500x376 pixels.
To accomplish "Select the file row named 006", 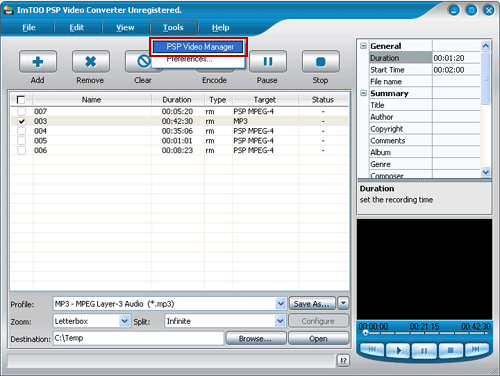I will pyautogui.click(x=180, y=150).
